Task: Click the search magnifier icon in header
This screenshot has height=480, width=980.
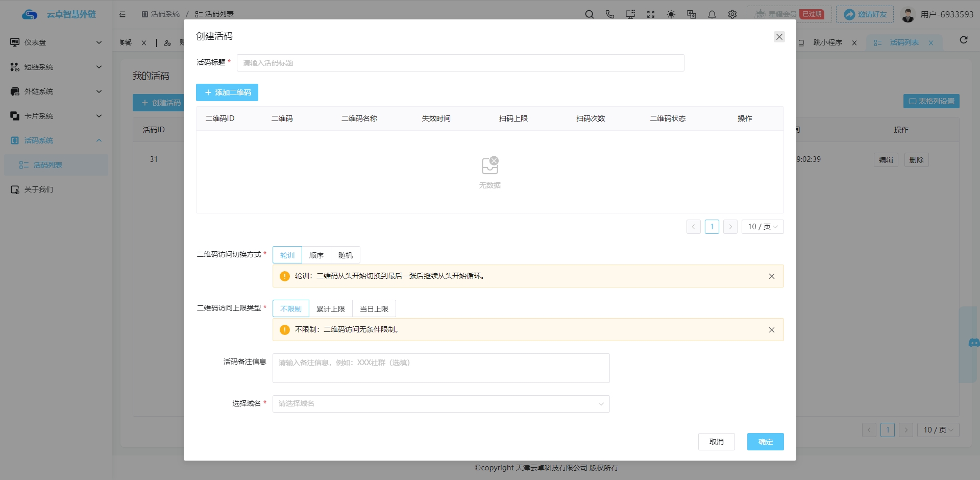Action: coord(589,14)
